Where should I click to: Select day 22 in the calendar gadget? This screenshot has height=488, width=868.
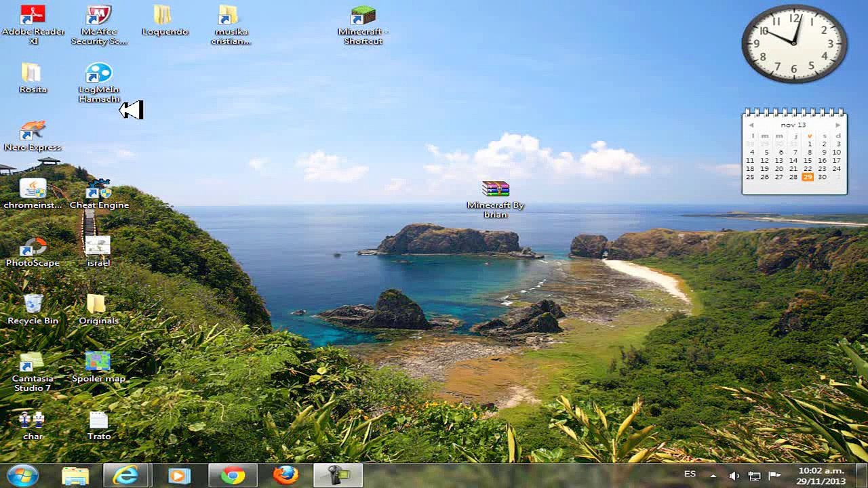(x=808, y=169)
